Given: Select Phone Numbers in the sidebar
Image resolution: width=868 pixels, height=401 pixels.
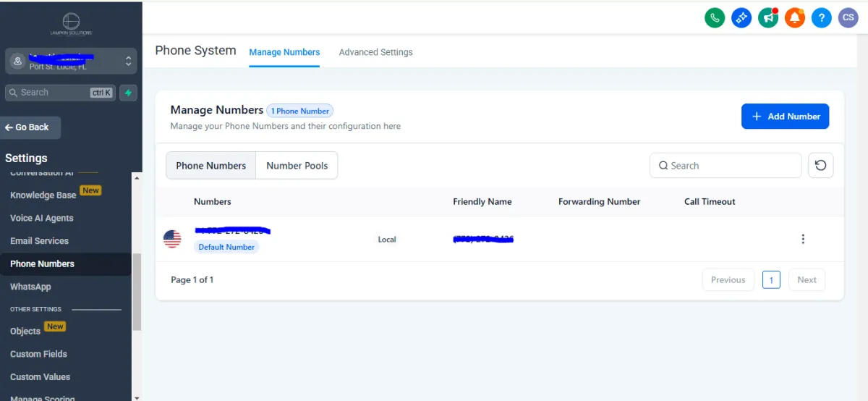Looking at the screenshot, I should click(66, 264).
